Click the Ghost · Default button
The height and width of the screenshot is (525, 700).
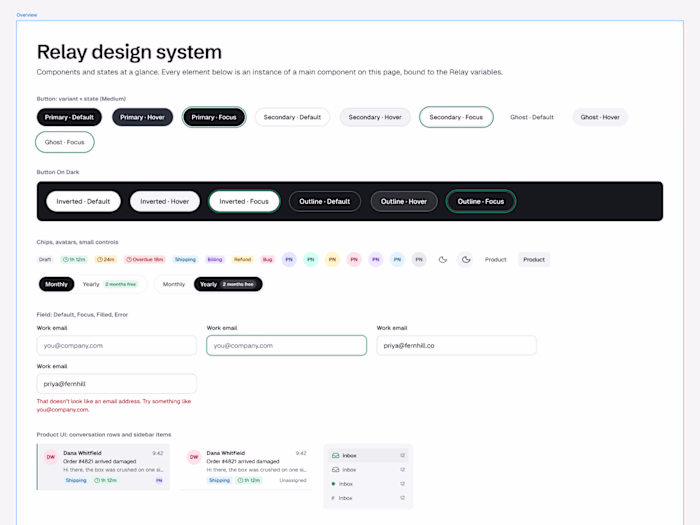[532, 117]
